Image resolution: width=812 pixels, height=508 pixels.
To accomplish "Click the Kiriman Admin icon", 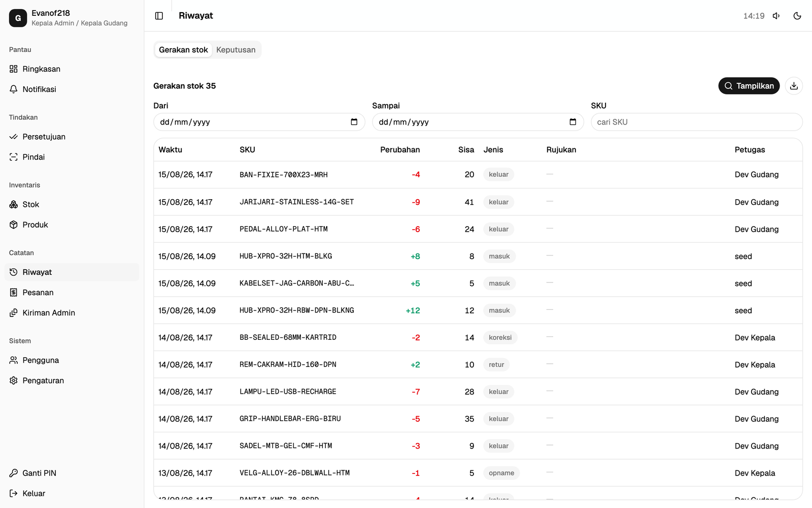I will [14, 313].
